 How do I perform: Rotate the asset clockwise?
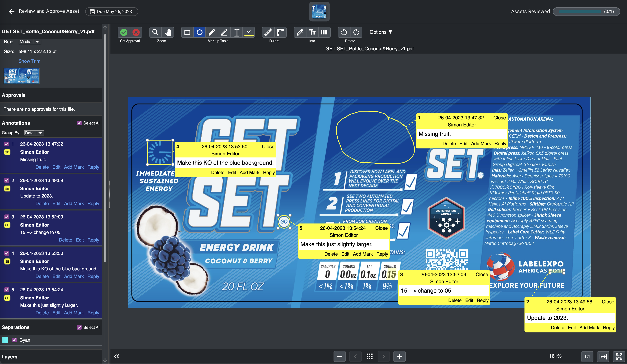(356, 32)
